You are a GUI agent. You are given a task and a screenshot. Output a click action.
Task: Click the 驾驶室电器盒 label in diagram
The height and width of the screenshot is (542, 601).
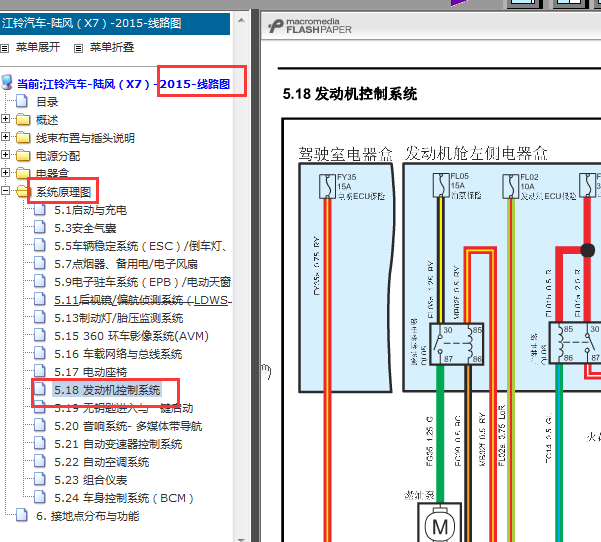(345, 154)
